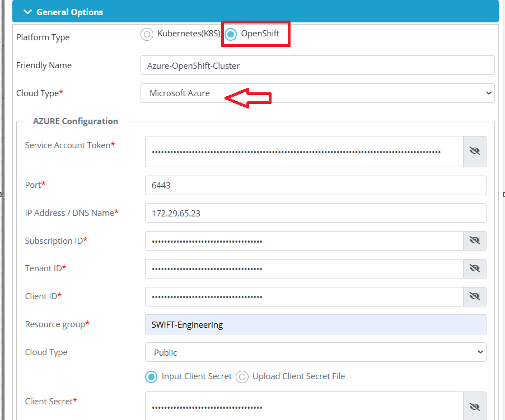This screenshot has height=420, width=505.
Task: Click the AZURE Configuration section title
Action: click(76, 121)
